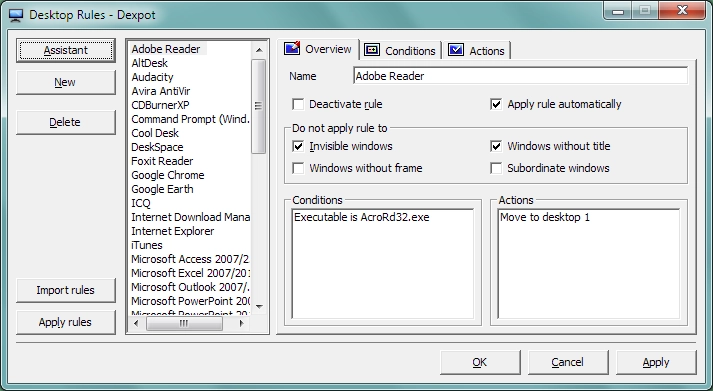Check Windows without frame option
This screenshot has height=391, width=713.
[x=298, y=168]
